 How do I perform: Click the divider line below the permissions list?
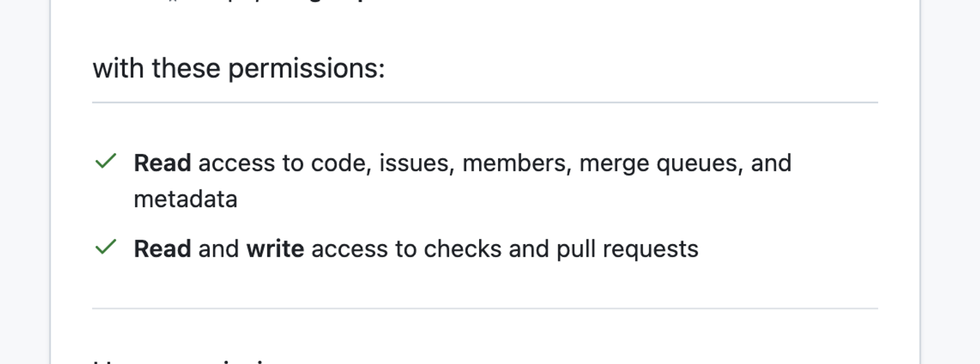click(x=485, y=308)
